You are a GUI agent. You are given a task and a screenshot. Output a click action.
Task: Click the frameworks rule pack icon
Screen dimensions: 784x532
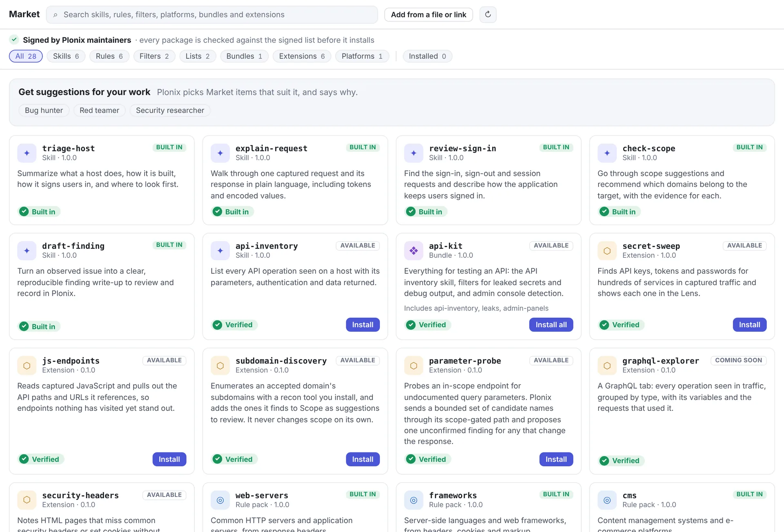(x=414, y=500)
